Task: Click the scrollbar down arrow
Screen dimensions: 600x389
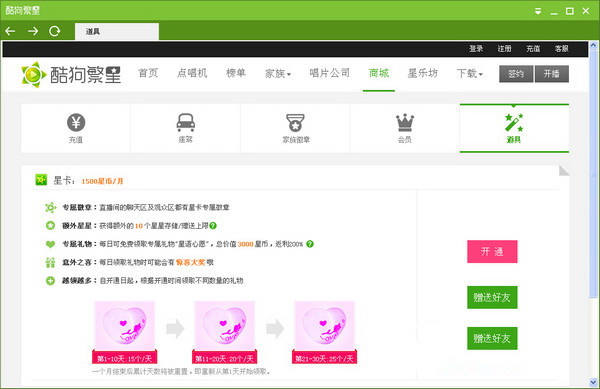Action: (593, 382)
